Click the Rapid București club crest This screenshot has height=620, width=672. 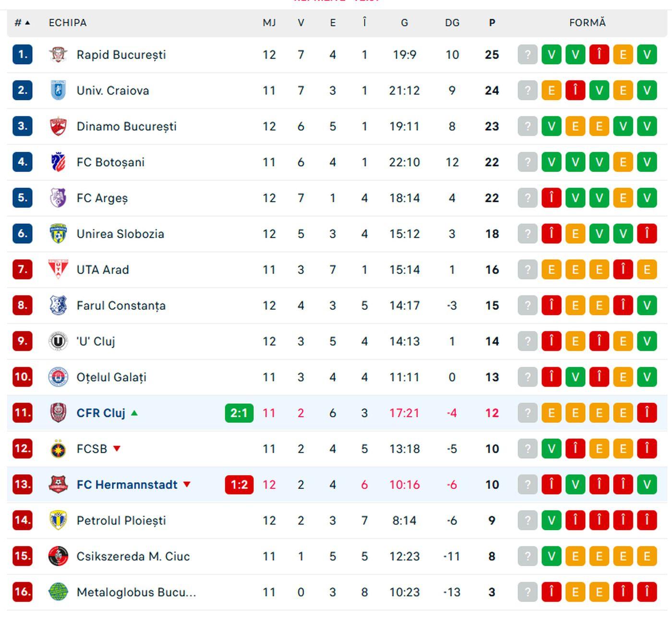[x=58, y=55]
